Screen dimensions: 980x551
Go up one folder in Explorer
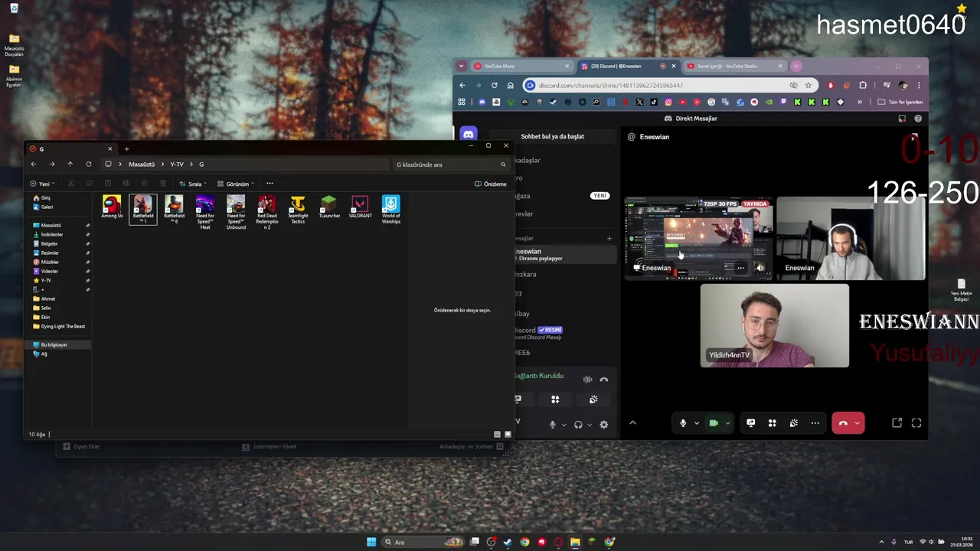70,164
